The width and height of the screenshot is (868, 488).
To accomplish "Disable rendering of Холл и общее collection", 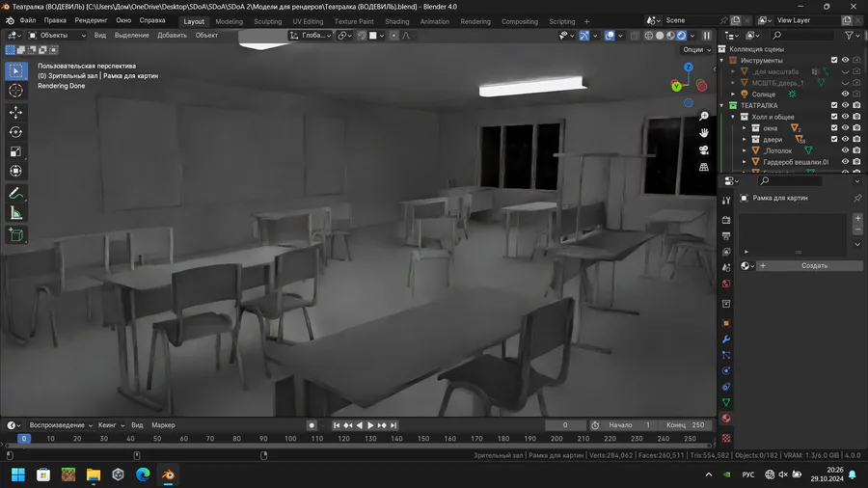I will point(857,117).
